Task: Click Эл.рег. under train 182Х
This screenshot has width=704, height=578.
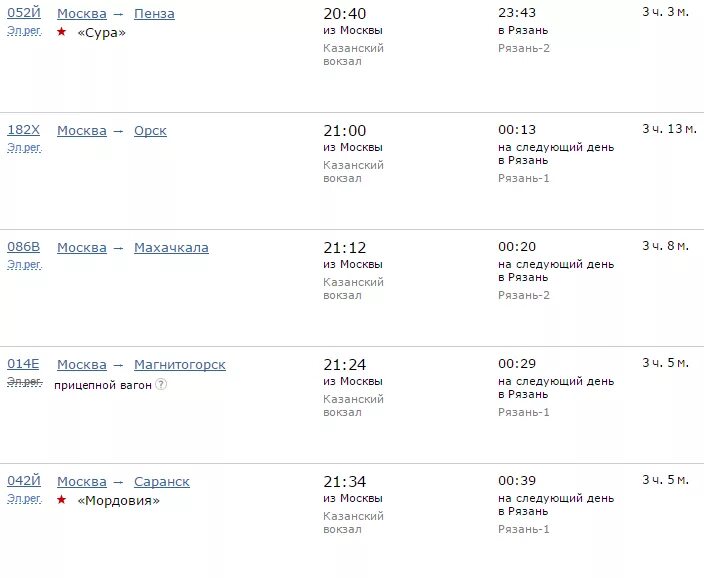Action: 24,148
